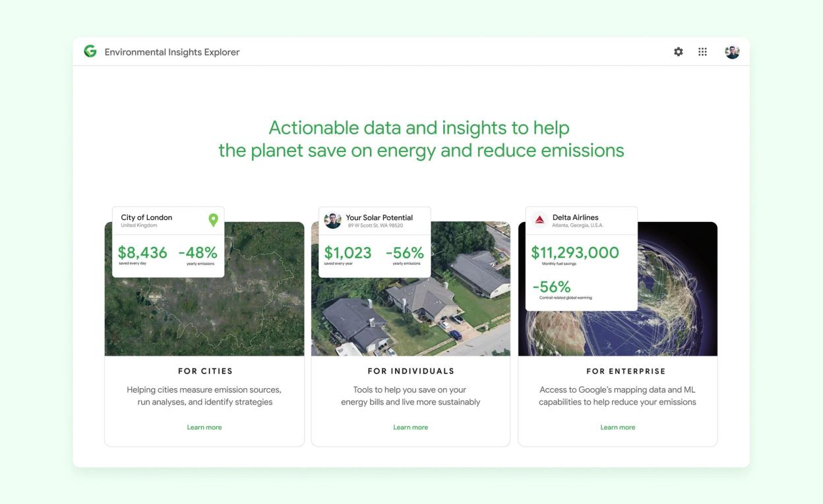Open the Google apps grid icon
Screen dimensions: 823x504
coord(702,51)
